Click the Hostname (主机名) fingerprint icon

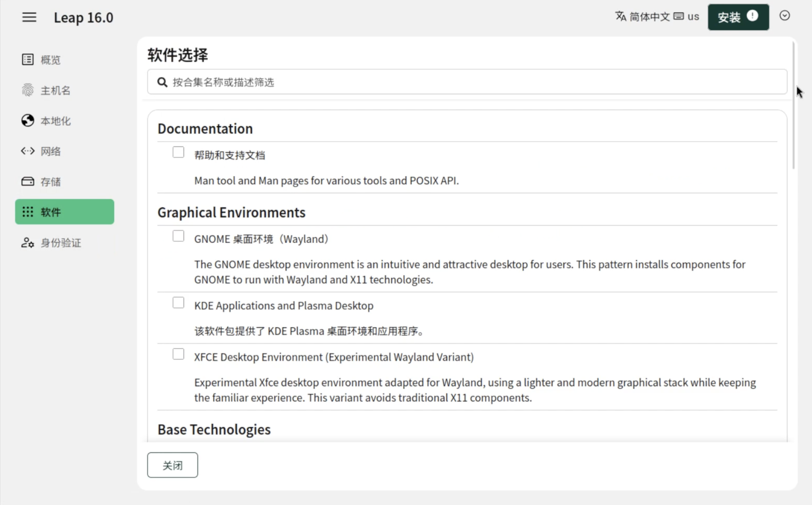(x=28, y=90)
